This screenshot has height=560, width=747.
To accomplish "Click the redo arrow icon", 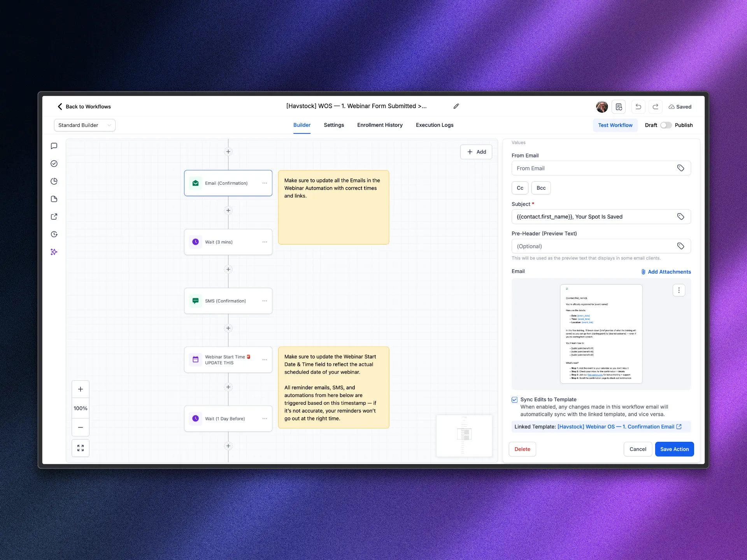I will 655,107.
